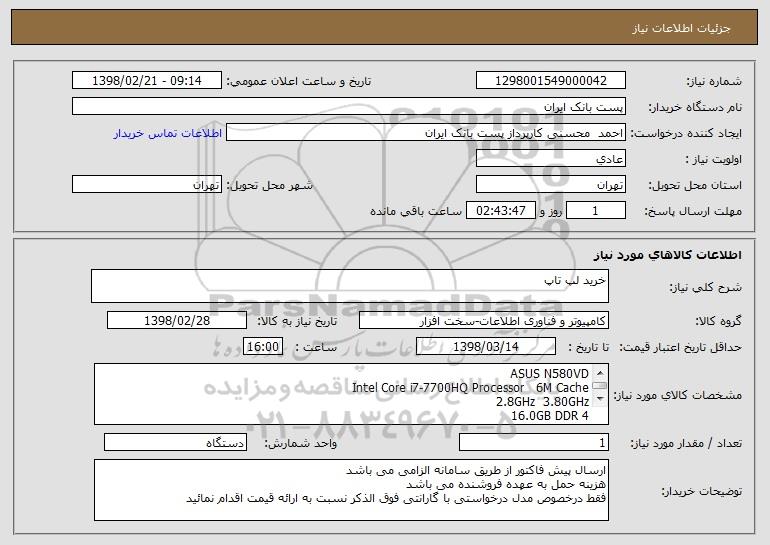Select text 2.8GHz 3.80GHz
The image size is (770, 545).
[543, 401]
